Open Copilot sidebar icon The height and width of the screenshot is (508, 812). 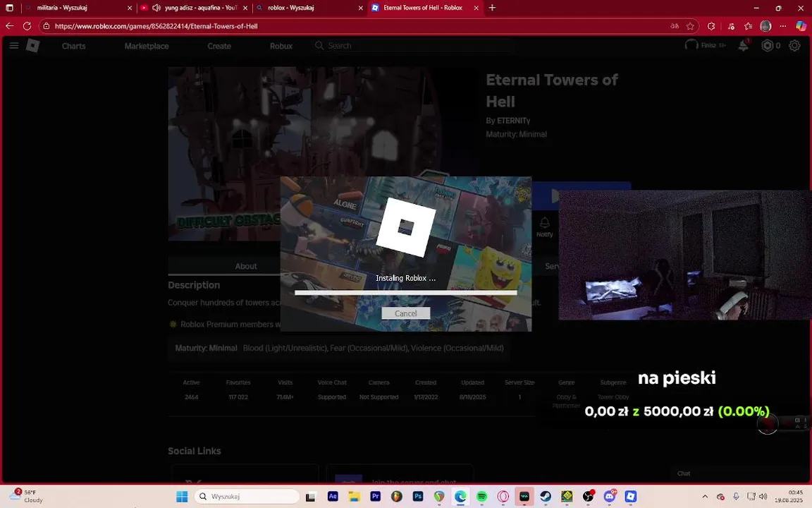(x=801, y=26)
